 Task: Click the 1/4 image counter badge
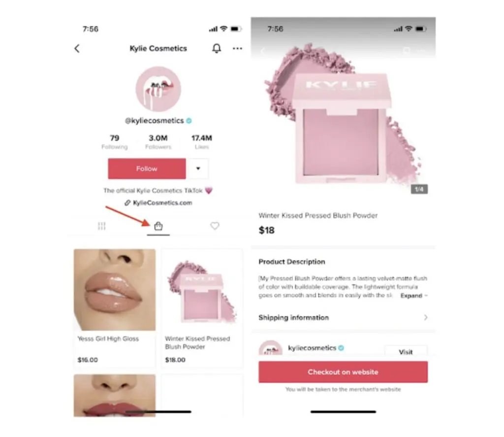click(x=419, y=189)
